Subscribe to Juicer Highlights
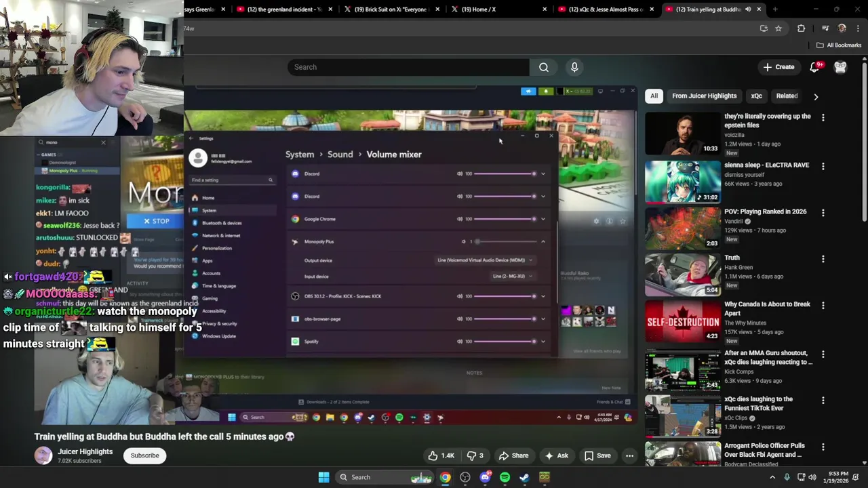Viewport: 868px width, 488px height. pyautogui.click(x=144, y=455)
